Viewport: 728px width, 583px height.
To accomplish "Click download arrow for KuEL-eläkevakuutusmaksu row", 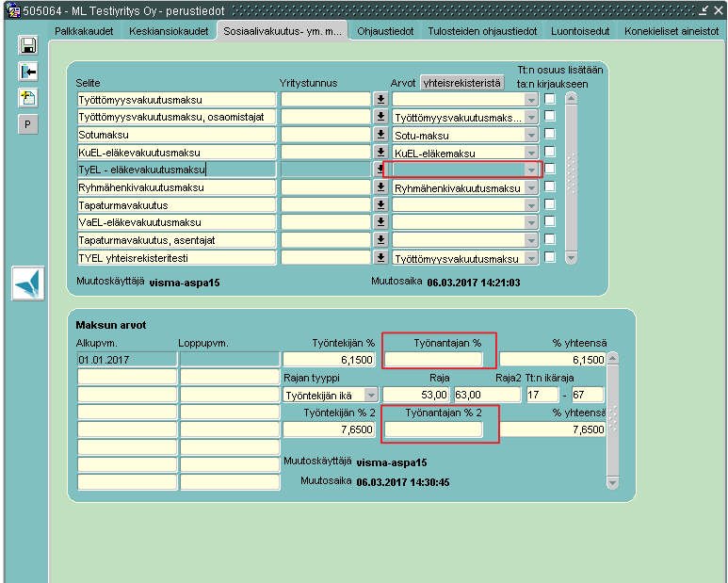I will click(x=380, y=152).
